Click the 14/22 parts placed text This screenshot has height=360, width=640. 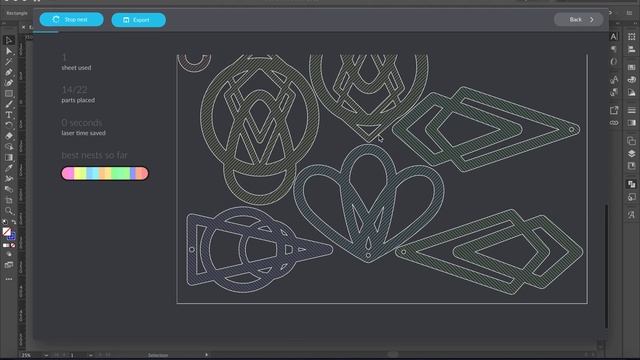78,94
